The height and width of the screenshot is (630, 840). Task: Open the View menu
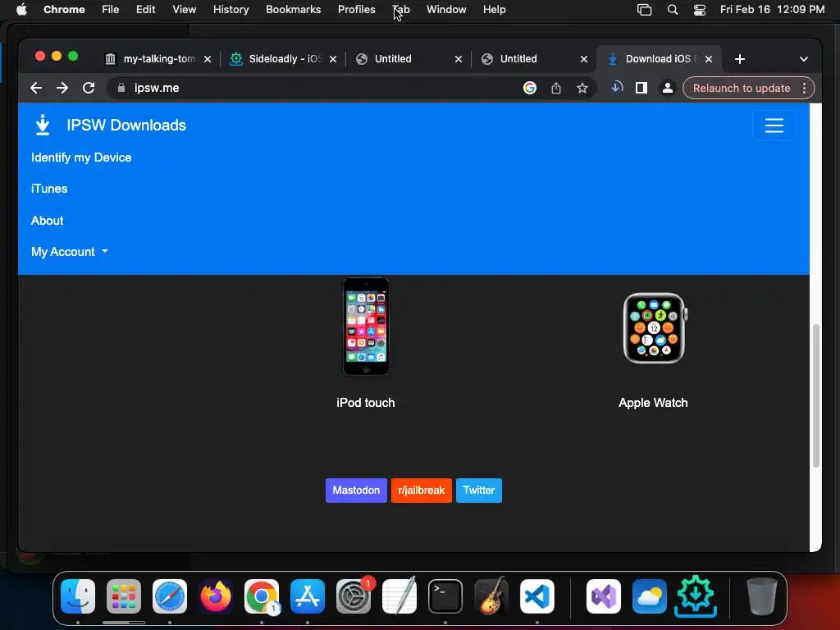point(184,9)
